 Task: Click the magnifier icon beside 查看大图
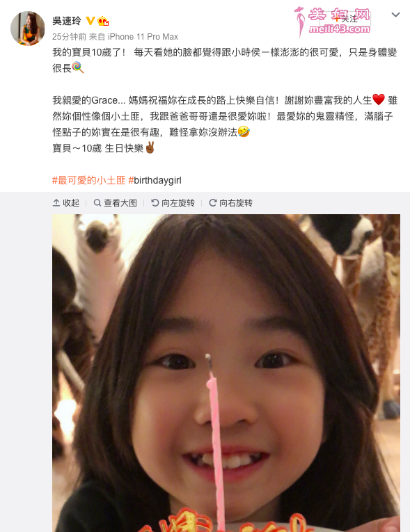coord(97,203)
